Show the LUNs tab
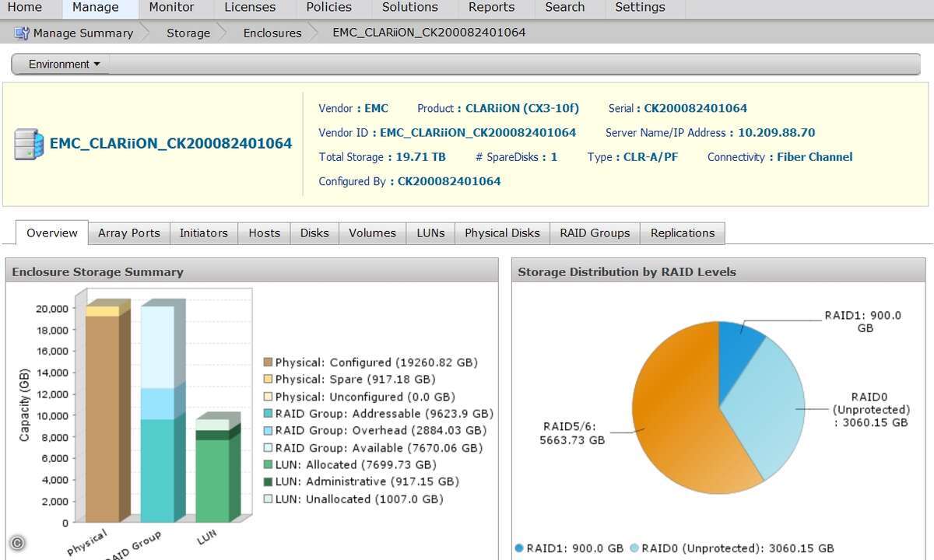The height and width of the screenshot is (560, 934). [x=431, y=233]
